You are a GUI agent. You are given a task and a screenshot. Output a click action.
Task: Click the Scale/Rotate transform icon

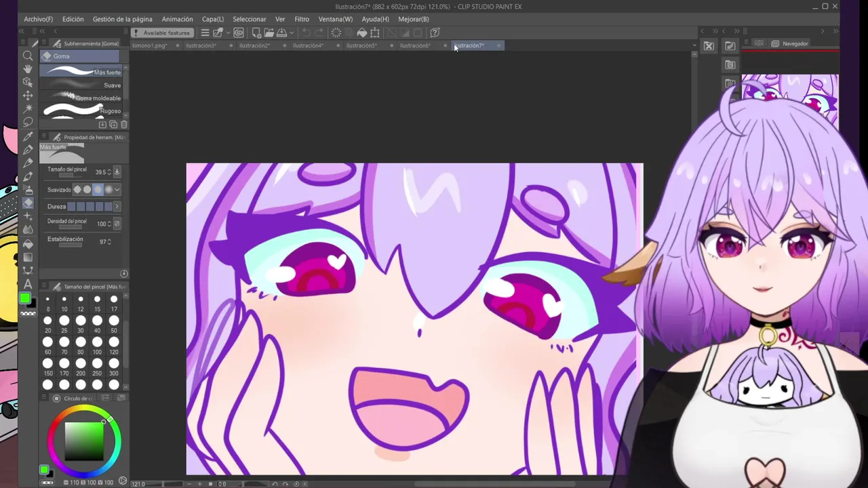coord(375,33)
